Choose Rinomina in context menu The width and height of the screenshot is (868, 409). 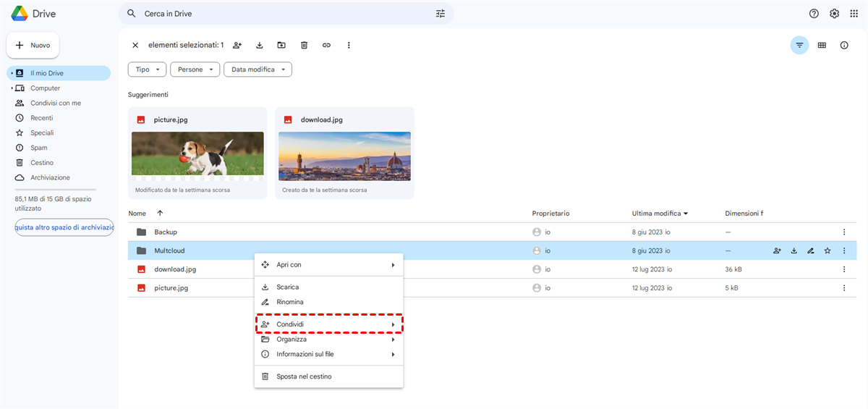328,302
